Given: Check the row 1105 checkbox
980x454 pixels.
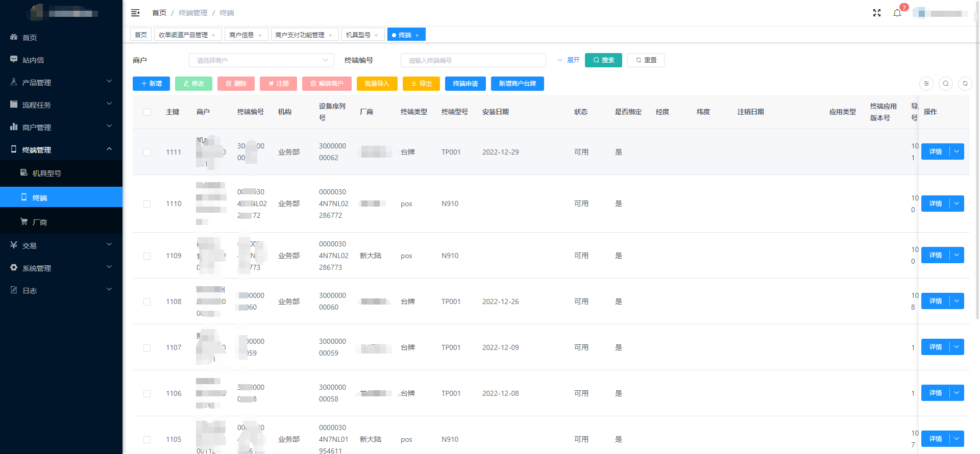Looking at the screenshot, I should [x=147, y=440].
